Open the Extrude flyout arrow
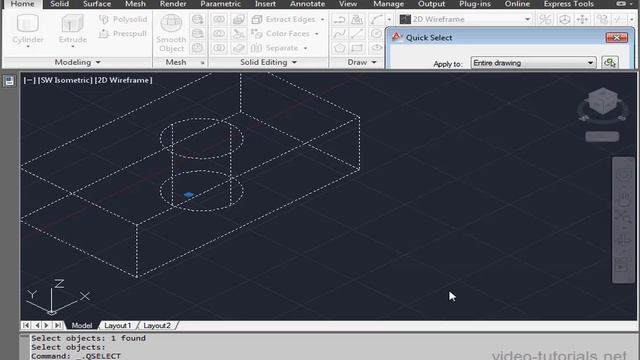640x360 pixels. click(x=73, y=47)
